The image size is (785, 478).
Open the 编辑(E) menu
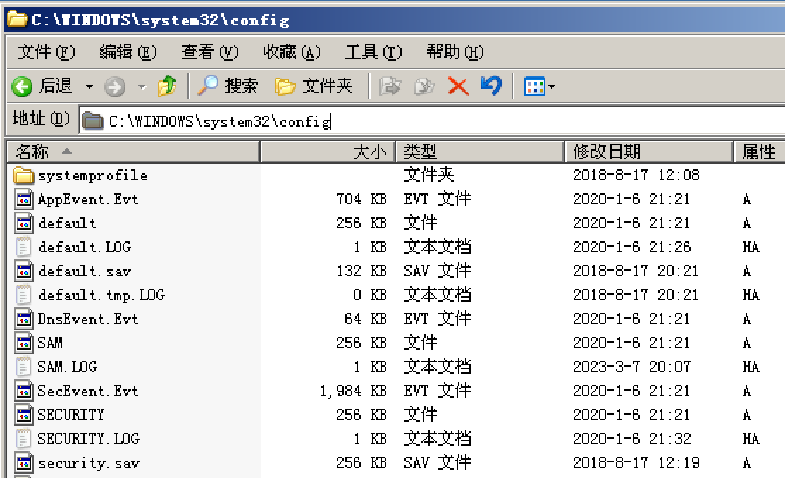tap(128, 52)
